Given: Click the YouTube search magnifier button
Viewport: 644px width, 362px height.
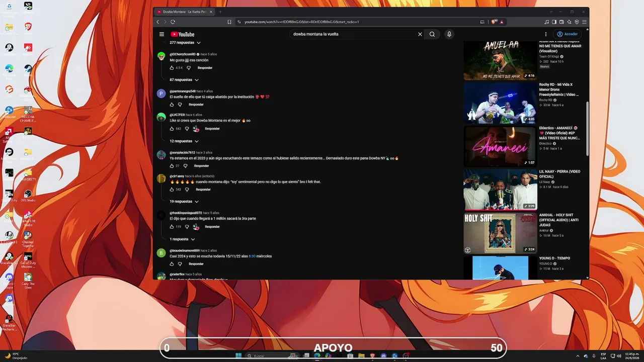Looking at the screenshot, I should (x=432, y=34).
